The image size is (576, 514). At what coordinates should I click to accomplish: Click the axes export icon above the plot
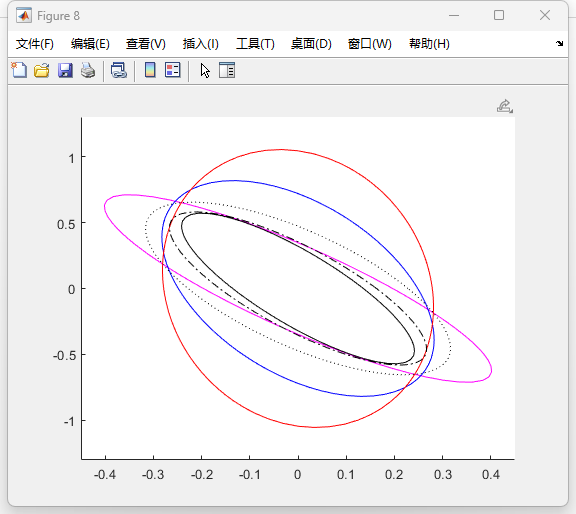click(x=505, y=106)
